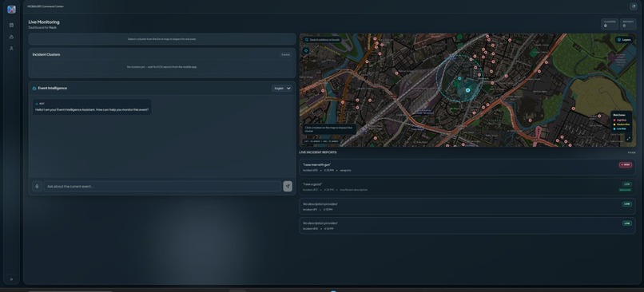Select the large cyan marker inside dashed circle
Image resolution: width=644 pixels, height=292 pixels.
[x=467, y=90]
